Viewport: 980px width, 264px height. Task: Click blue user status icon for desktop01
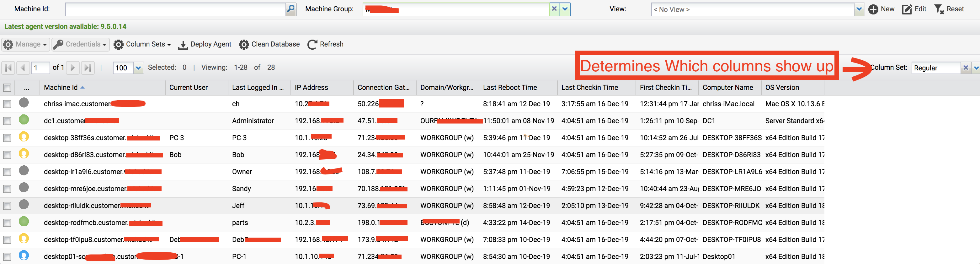[24, 255]
